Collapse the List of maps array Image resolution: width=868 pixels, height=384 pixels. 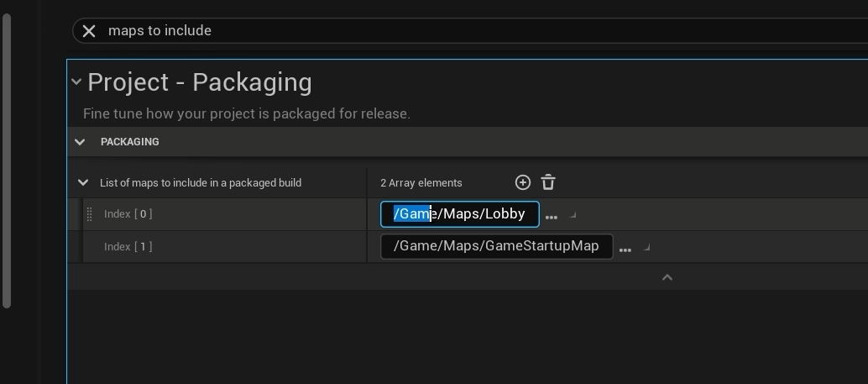click(x=83, y=182)
